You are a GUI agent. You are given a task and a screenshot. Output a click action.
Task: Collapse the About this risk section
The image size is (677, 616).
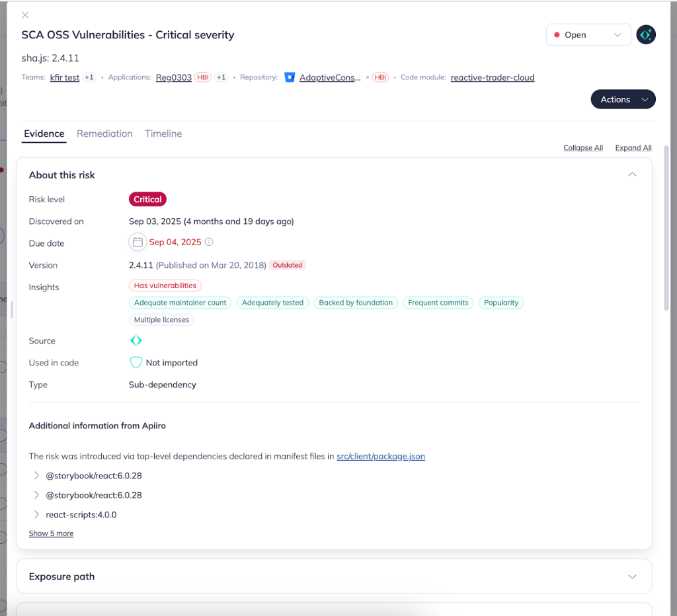click(x=632, y=174)
